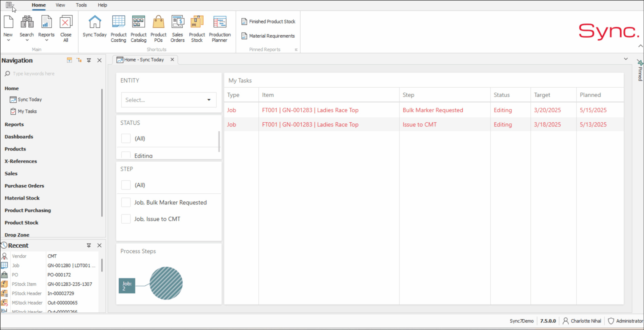This screenshot has width=644, height=330.
Task: Open the Sync Today house shortcut icon
Action: (95, 22)
